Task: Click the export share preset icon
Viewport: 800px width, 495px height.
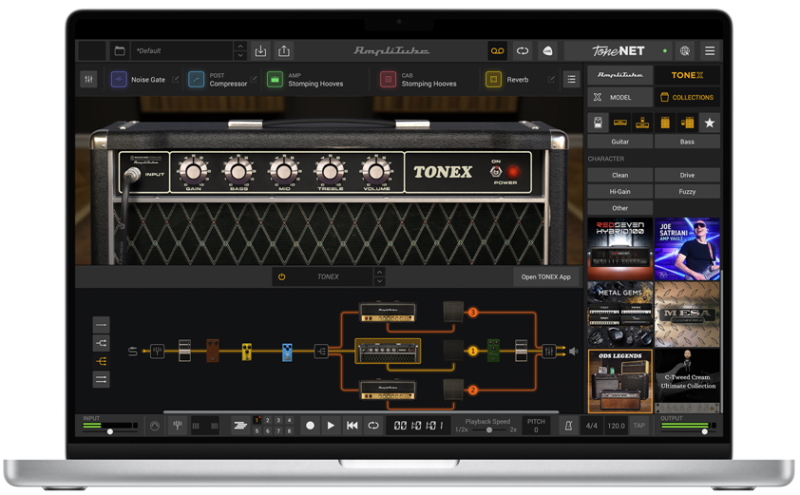Action: tap(284, 51)
